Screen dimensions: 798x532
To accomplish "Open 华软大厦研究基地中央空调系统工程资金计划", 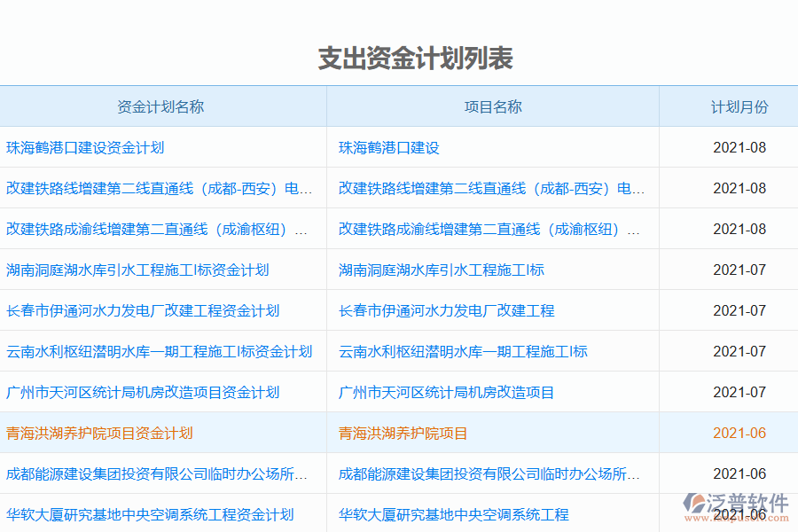I will coord(160,512).
